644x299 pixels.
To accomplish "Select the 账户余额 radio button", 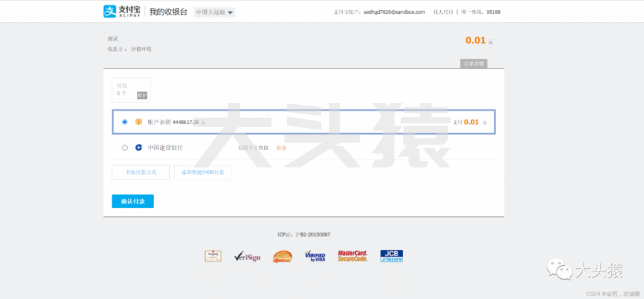I will click(x=125, y=122).
